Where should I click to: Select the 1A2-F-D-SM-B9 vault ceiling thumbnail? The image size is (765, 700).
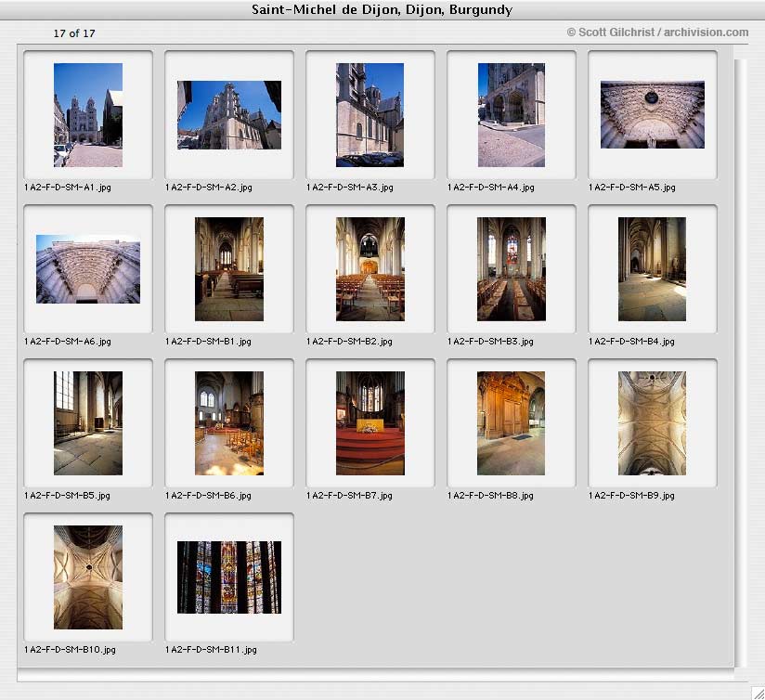pos(653,423)
